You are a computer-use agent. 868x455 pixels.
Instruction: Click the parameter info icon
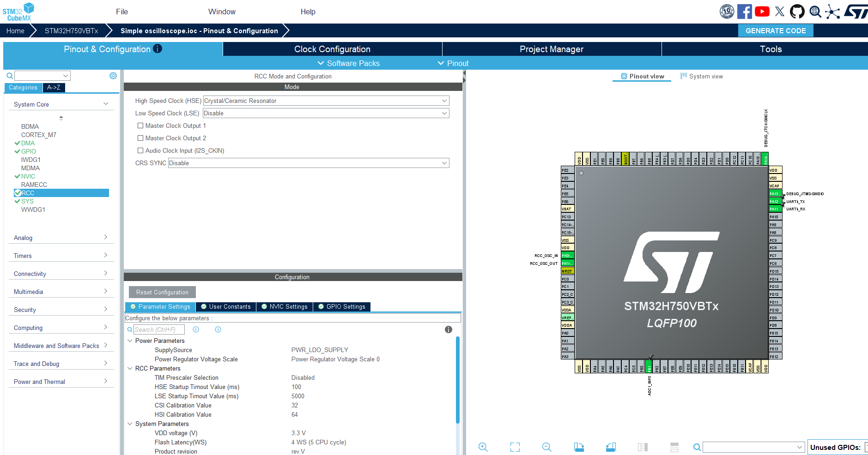pyautogui.click(x=448, y=329)
